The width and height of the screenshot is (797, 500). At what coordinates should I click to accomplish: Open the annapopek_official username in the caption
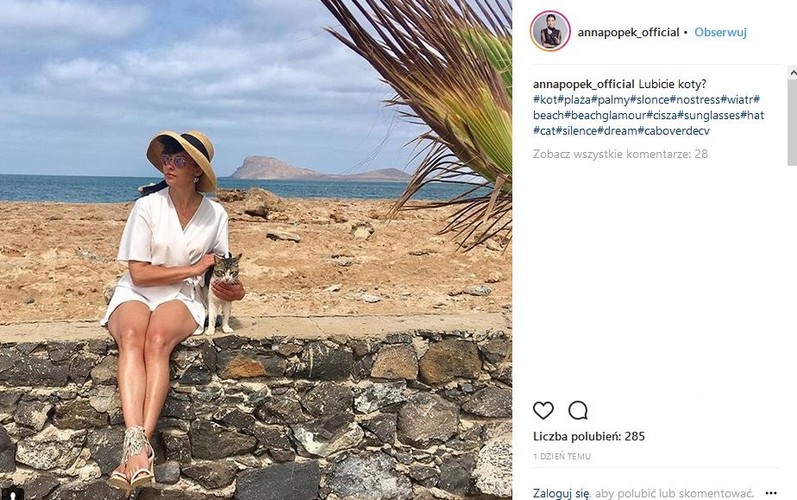584,84
